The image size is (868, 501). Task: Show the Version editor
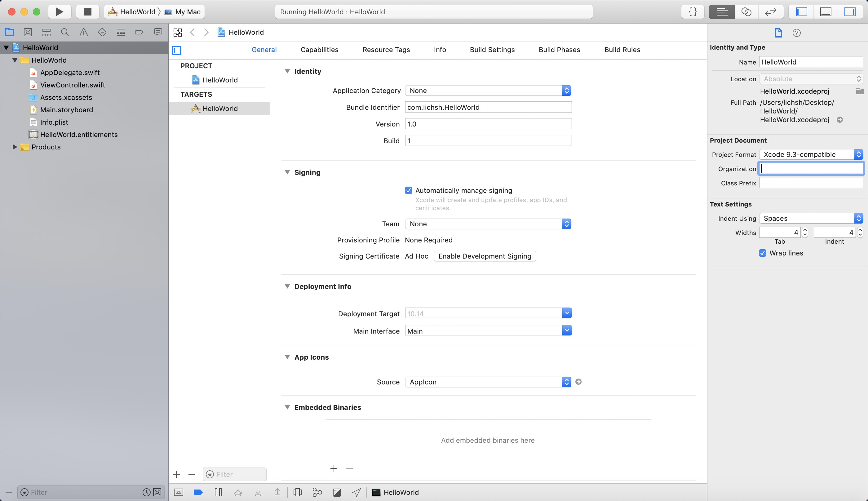771,12
